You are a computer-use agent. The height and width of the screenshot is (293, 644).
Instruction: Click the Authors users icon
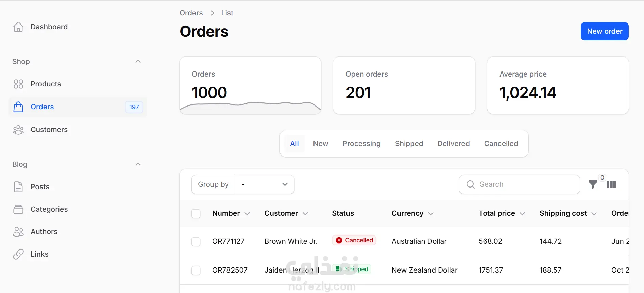pyautogui.click(x=18, y=232)
